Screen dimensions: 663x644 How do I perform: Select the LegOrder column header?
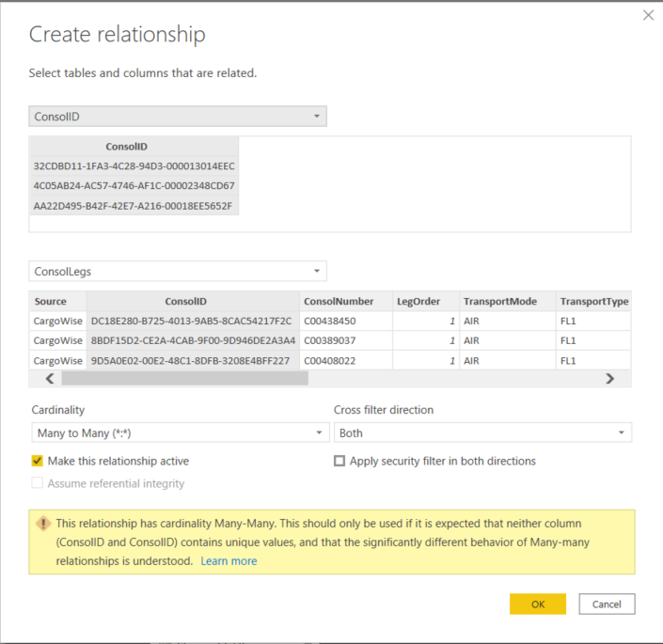pyautogui.click(x=426, y=301)
